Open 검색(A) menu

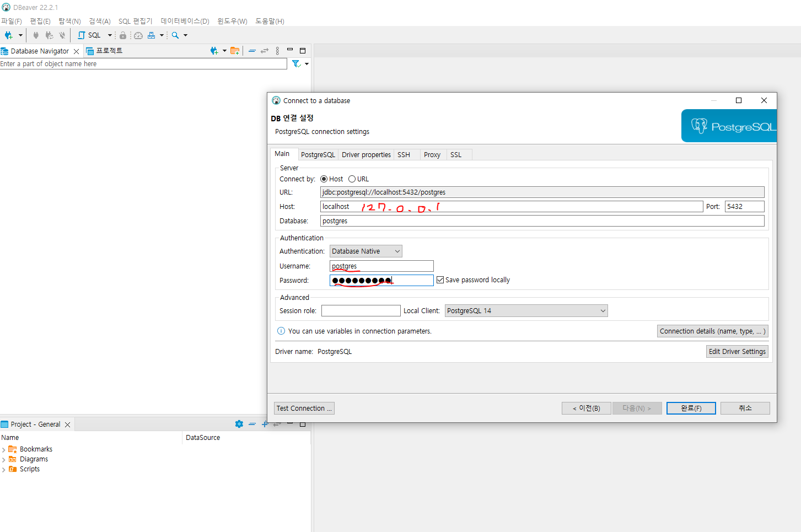(100, 21)
